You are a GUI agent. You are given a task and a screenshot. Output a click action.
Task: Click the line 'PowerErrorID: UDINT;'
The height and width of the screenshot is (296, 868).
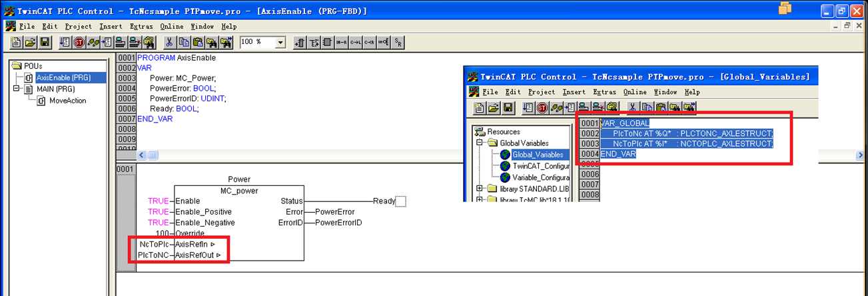(188, 99)
